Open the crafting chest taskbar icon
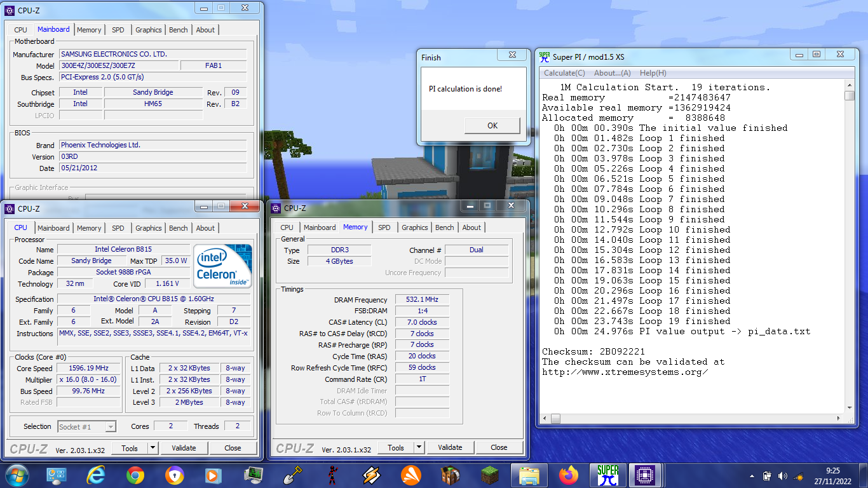Image resolution: width=868 pixels, height=488 pixels. point(451,475)
